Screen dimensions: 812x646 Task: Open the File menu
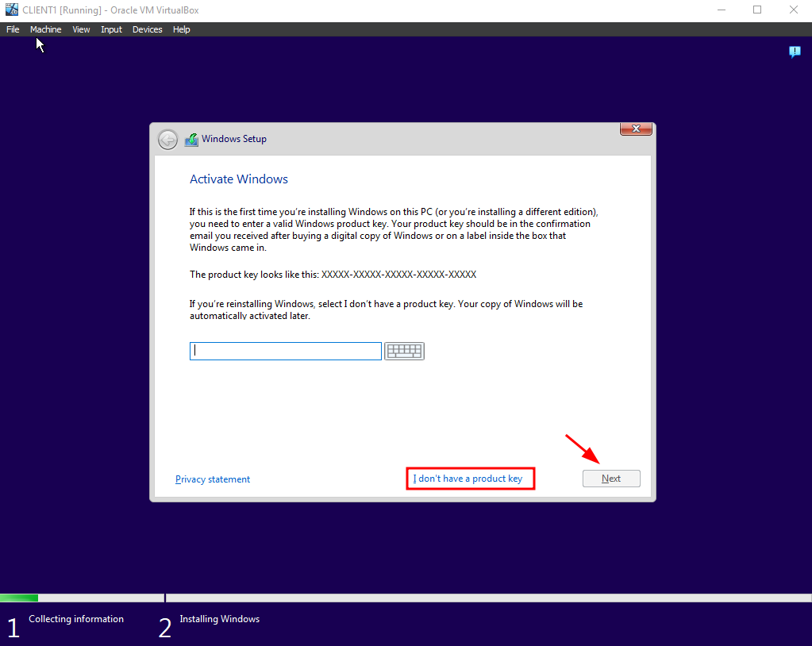pyautogui.click(x=13, y=29)
